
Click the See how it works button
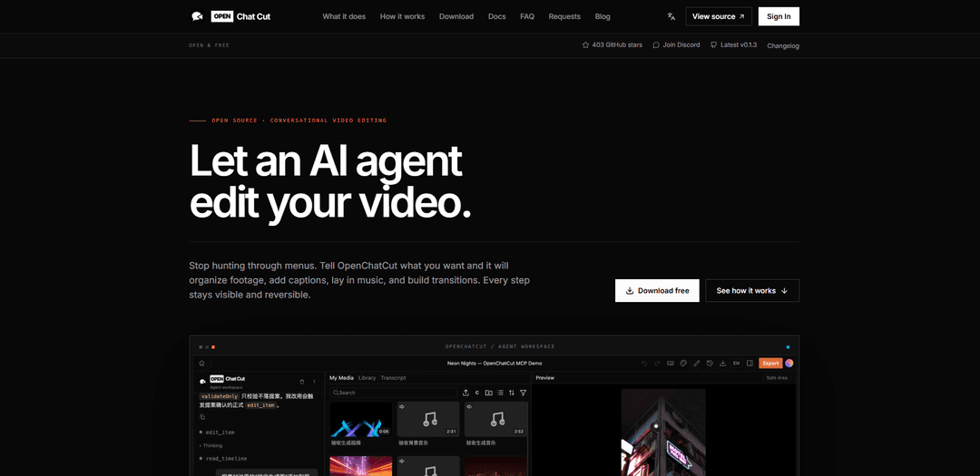(752, 290)
